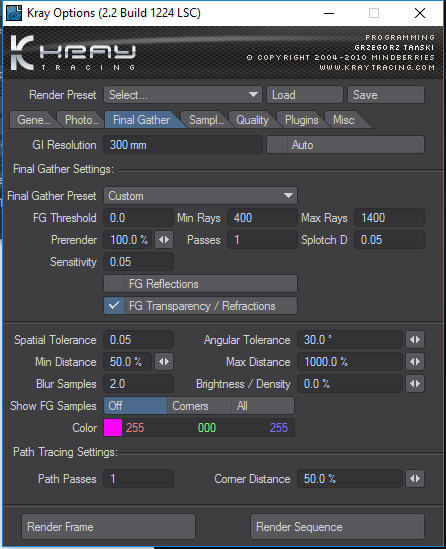
Task: Click the Brightness / Density field
Action: click(x=350, y=384)
